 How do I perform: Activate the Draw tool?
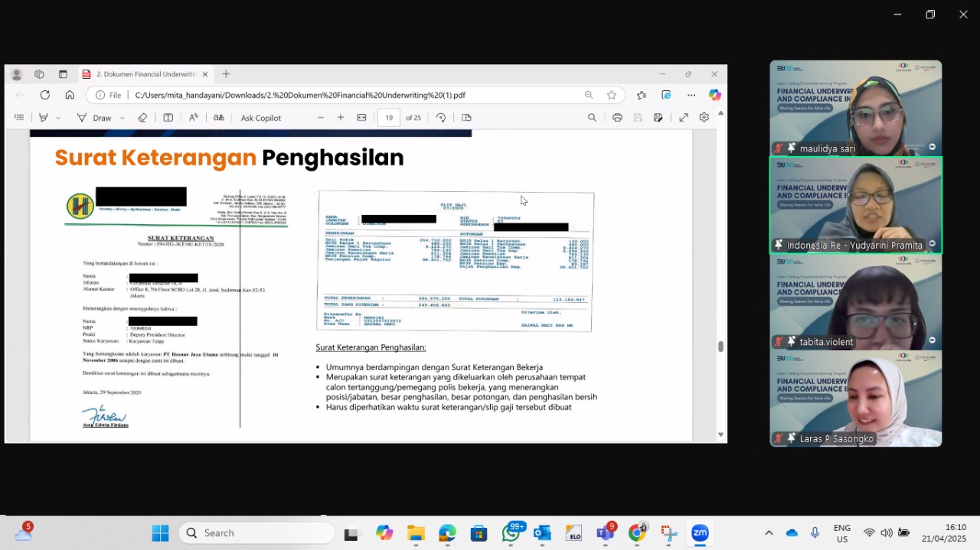pos(94,118)
